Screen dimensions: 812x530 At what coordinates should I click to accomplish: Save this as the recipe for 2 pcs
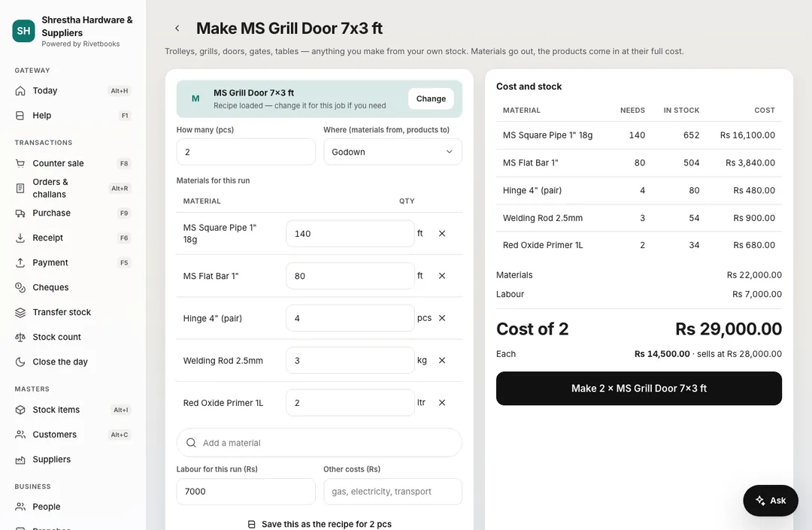(320, 524)
